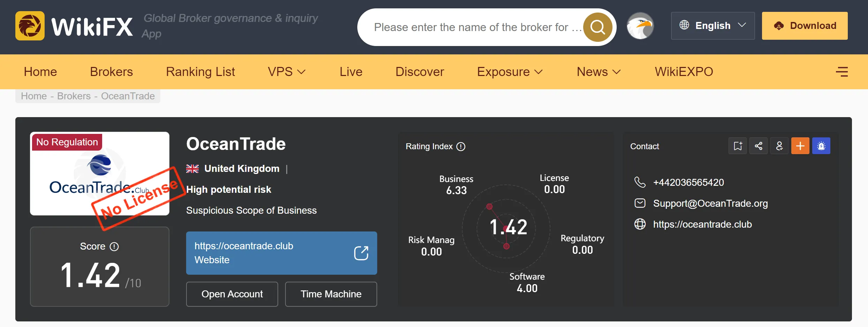Click the United Kingdom flag icon
Viewport: 868px width, 327px height.
click(x=192, y=169)
